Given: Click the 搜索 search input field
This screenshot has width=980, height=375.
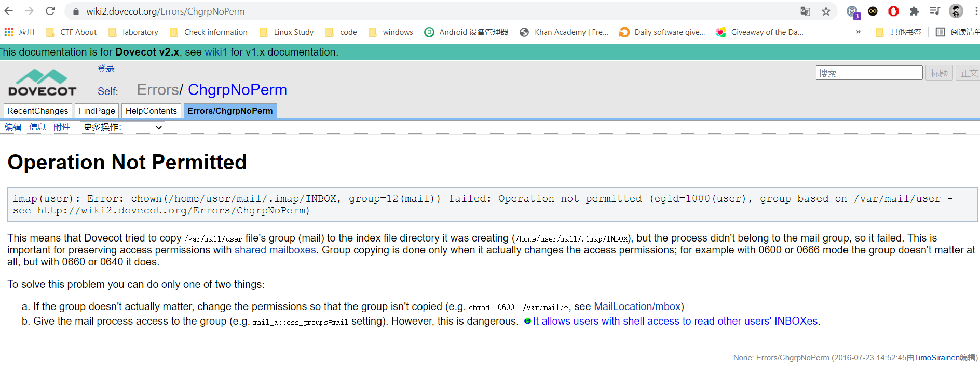Looking at the screenshot, I should tap(869, 73).
